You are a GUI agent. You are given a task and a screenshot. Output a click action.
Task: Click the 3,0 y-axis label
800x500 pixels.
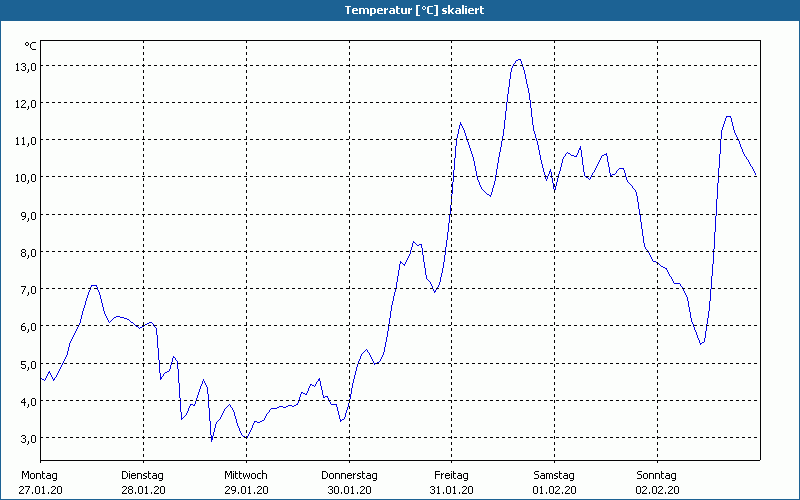[25, 439]
